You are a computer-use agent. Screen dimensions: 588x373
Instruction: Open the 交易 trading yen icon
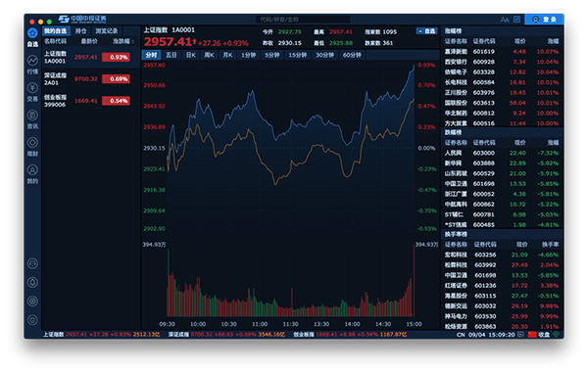click(32, 88)
